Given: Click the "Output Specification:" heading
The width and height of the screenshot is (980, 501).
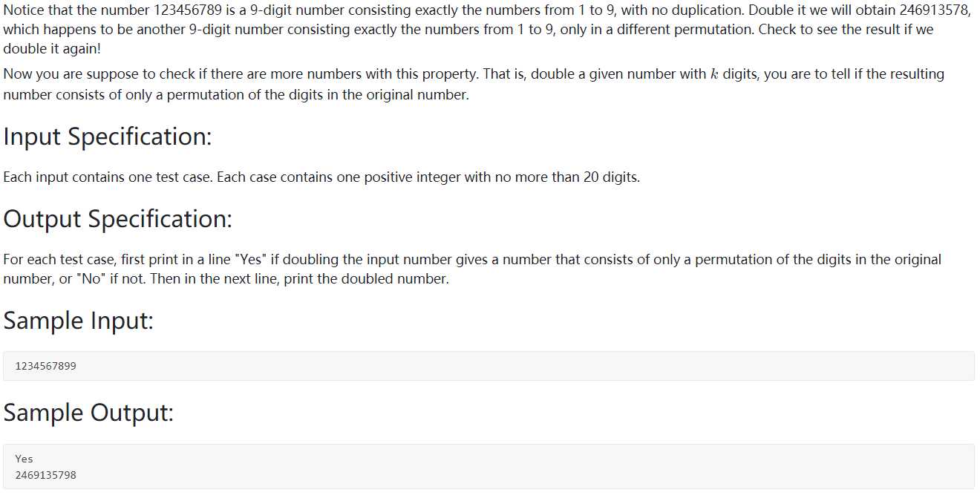Looking at the screenshot, I should pyautogui.click(x=118, y=219).
